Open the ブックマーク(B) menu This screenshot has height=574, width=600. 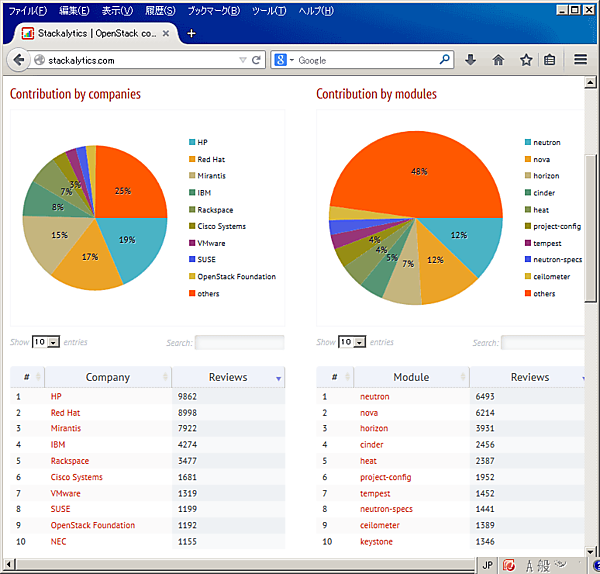(x=214, y=11)
